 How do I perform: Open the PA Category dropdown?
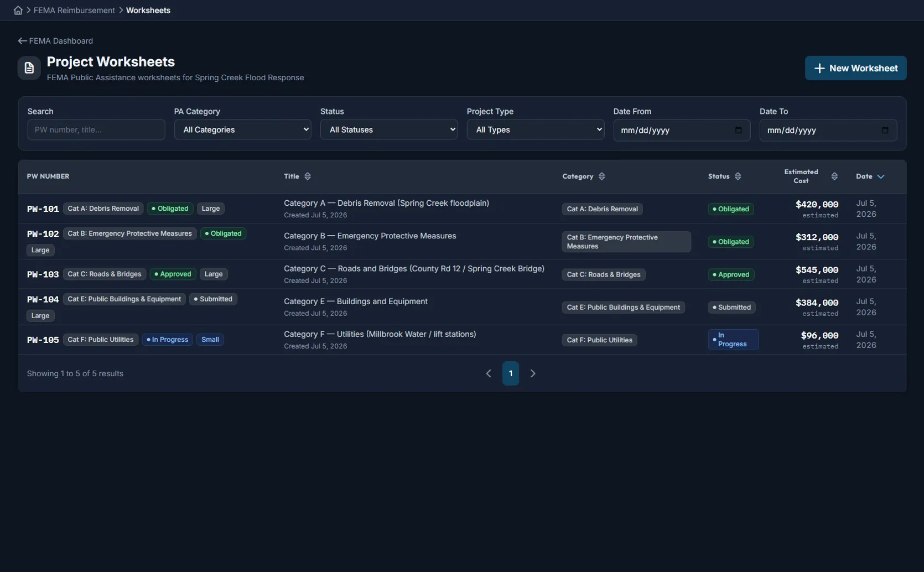(x=242, y=130)
